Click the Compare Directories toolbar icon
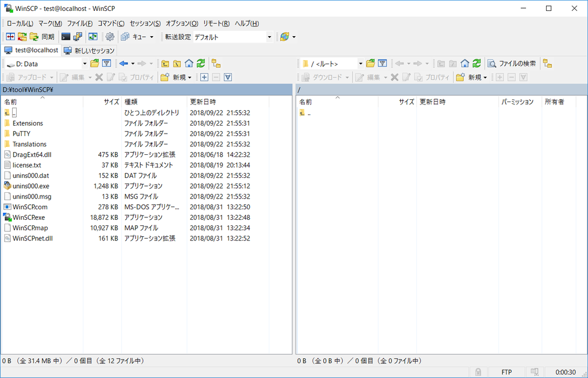The height and width of the screenshot is (378, 588). click(10, 37)
